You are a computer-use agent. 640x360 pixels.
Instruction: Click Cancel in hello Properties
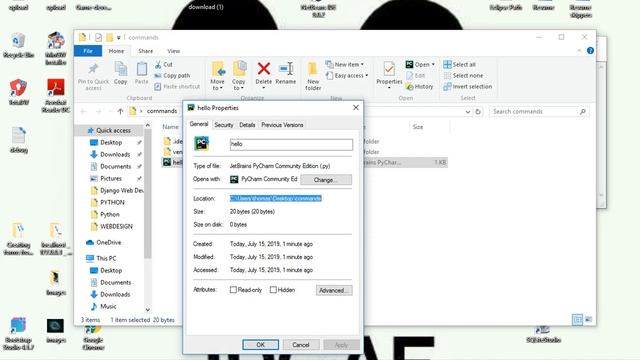[301, 345]
